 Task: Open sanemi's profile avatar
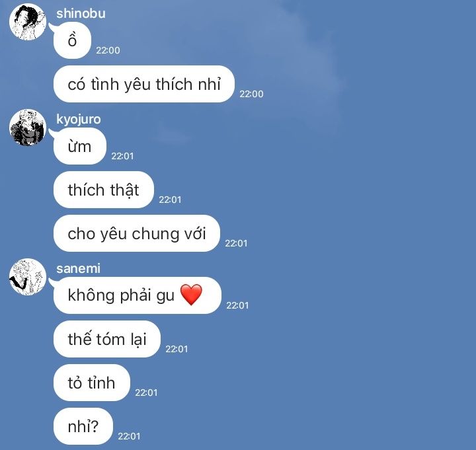click(x=28, y=277)
